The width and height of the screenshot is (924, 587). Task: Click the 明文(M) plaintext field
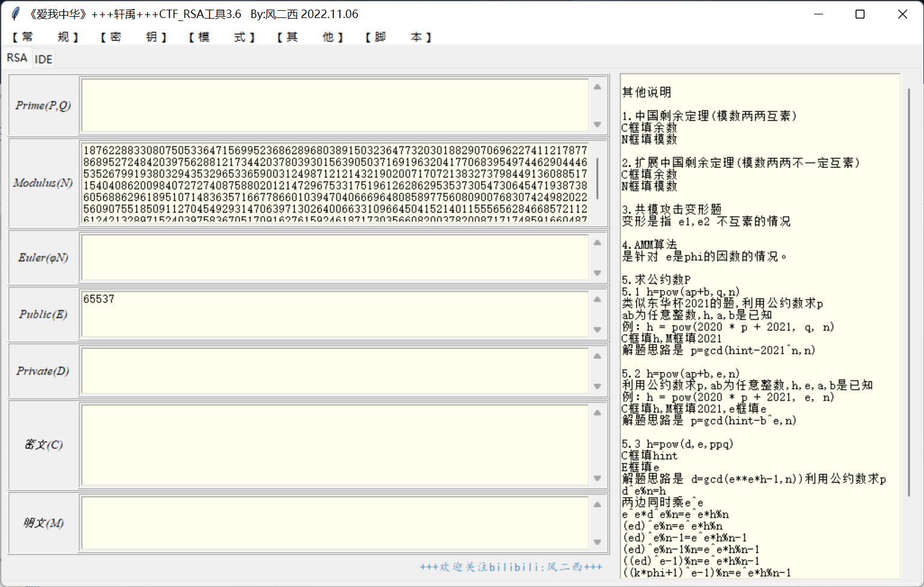335,523
